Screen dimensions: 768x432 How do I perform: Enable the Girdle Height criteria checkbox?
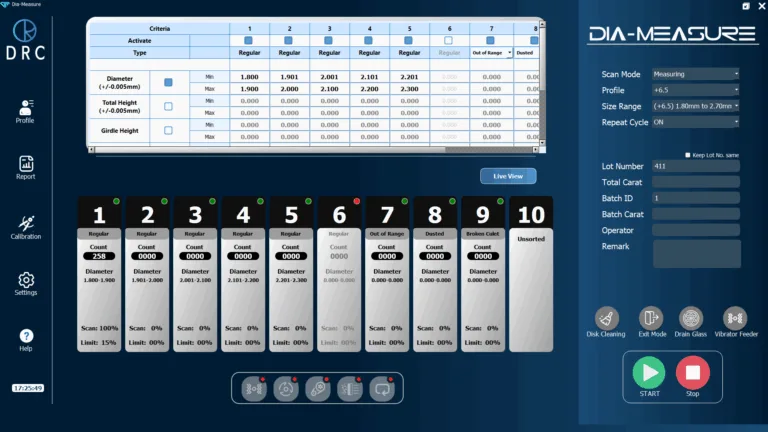click(x=168, y=130)
